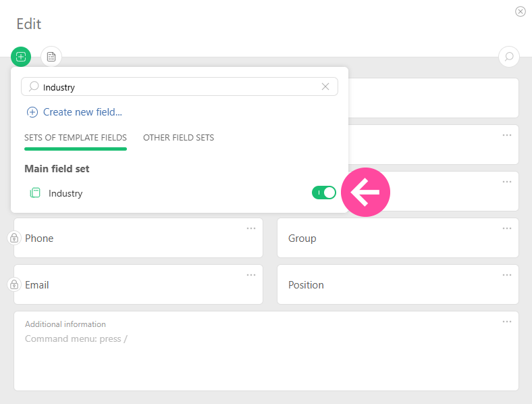The width and height of the screenshot is (532, 404).
Task: Open the Group field options menu
Action: pos(506,228)
